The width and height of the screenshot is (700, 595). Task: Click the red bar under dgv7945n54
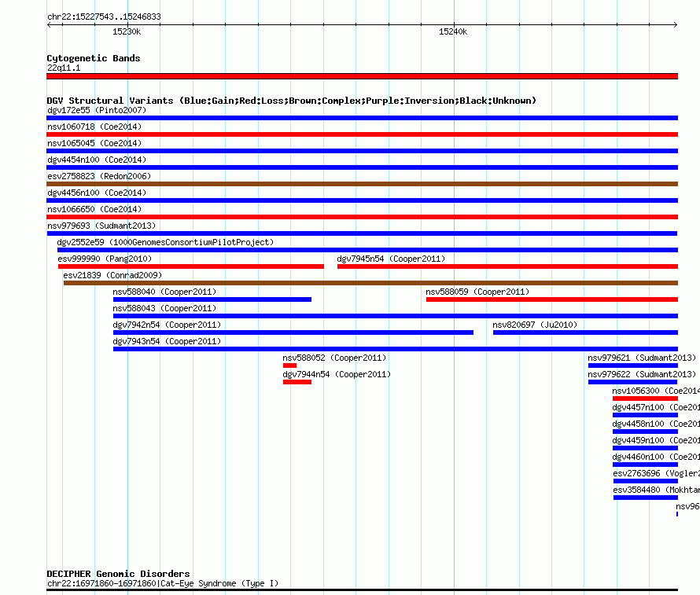507,266
